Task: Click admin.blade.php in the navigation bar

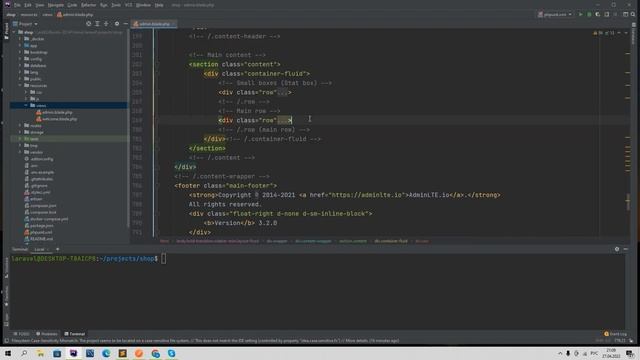Action: tap(75, 15)
